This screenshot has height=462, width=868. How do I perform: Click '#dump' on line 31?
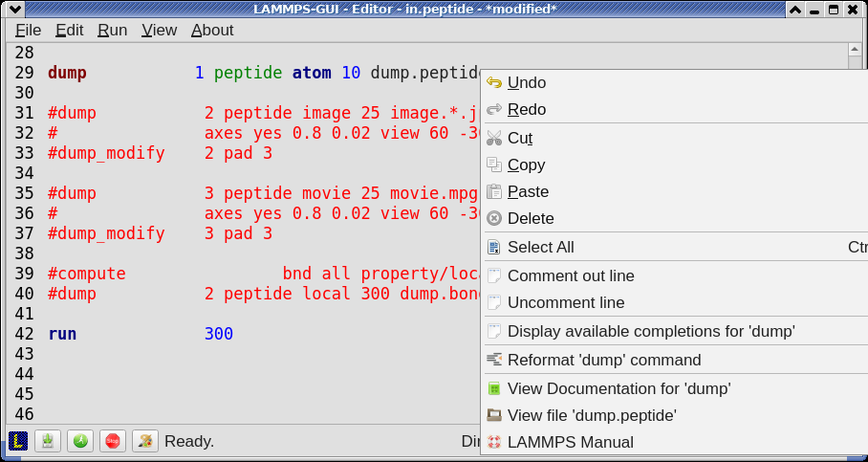pos(72,113)
